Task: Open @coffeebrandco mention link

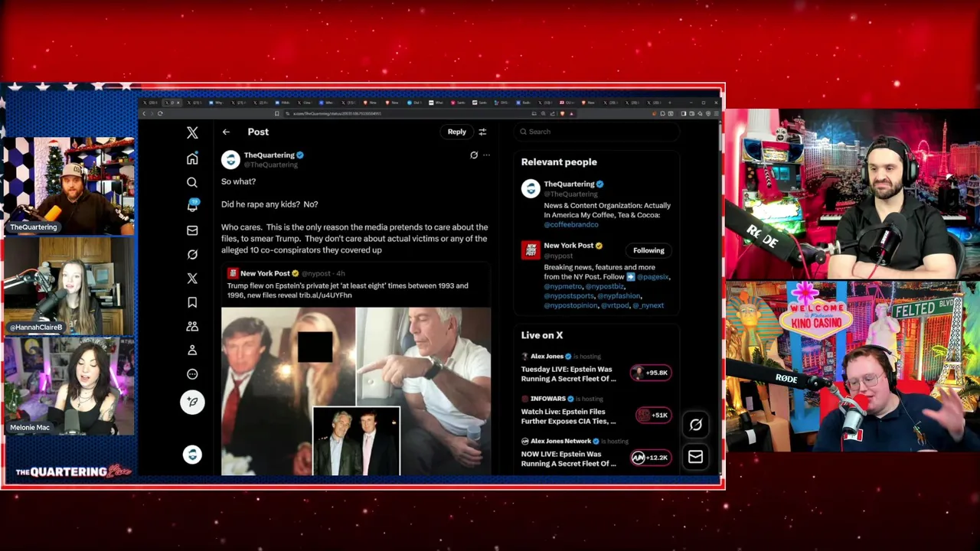Action: 570,225
